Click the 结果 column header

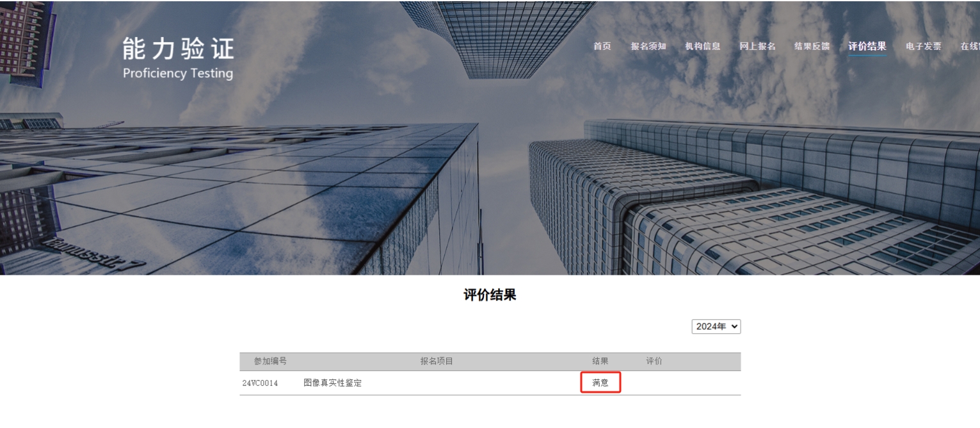[x=600, y=361]
